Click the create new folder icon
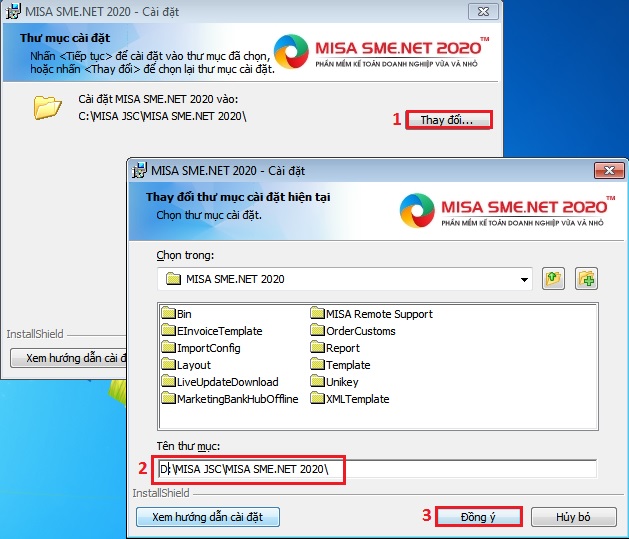This screenshot has width=629, height=539. (586, 279)
